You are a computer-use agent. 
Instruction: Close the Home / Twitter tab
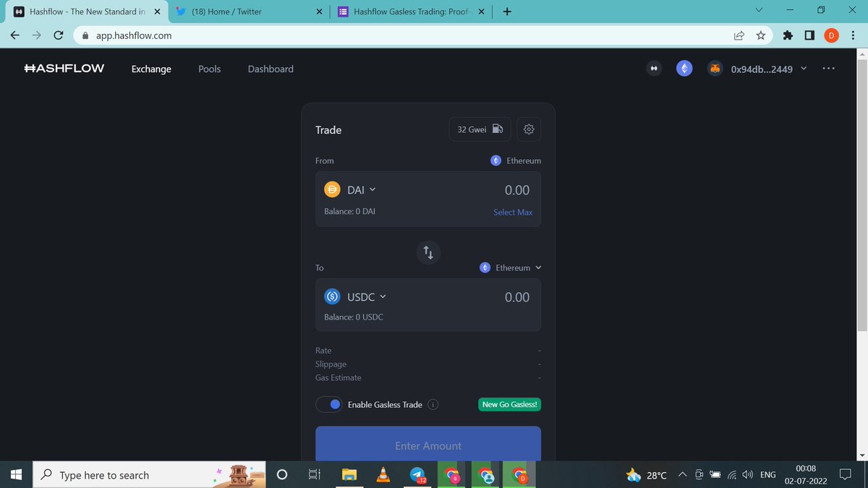click(x=319, y=12)
